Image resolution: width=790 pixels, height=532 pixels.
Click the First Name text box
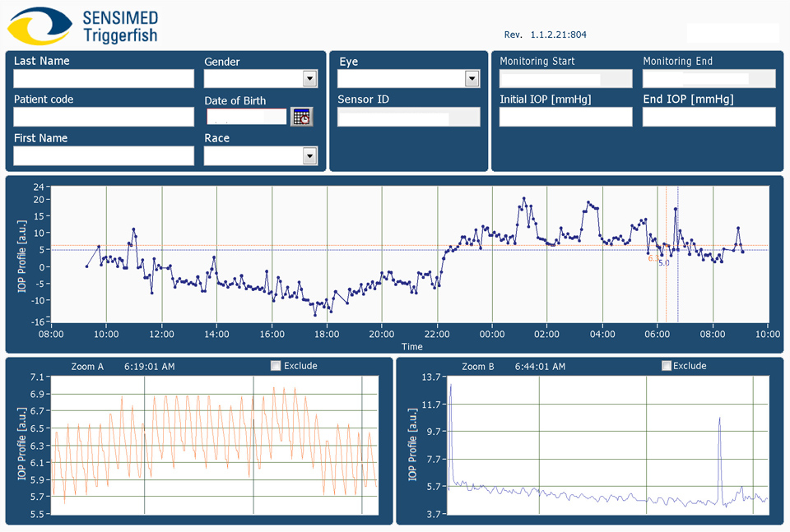(x=104, y=155)
